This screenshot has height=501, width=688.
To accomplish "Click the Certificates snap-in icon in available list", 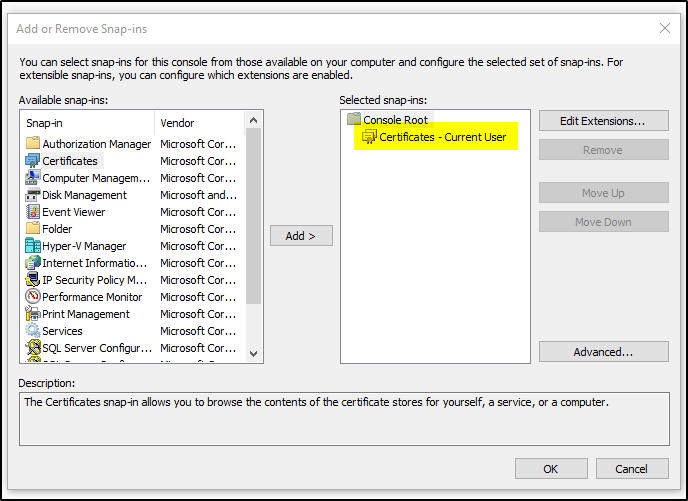I will pos(33,161).
